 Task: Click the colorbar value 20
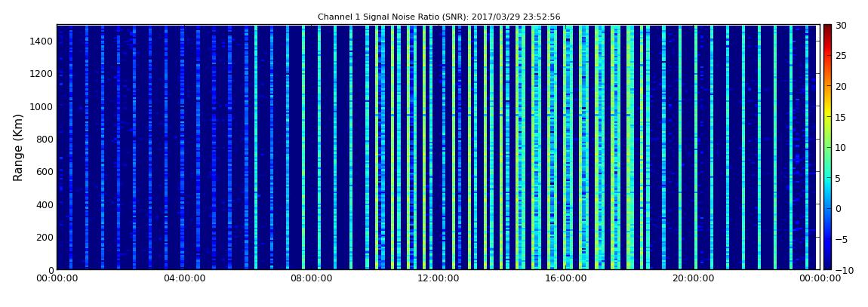pyautogui.click(x=841, y=86)
